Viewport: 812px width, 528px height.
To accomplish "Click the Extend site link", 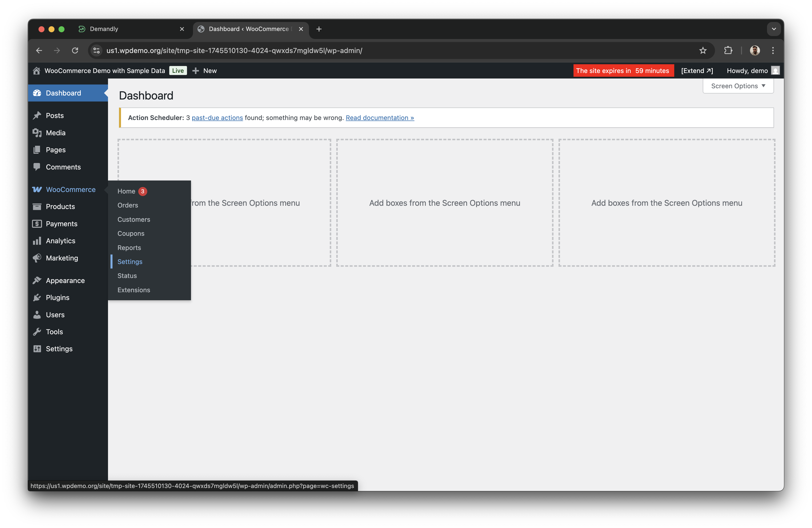I will pyautogui.click(x=696, y=70).
